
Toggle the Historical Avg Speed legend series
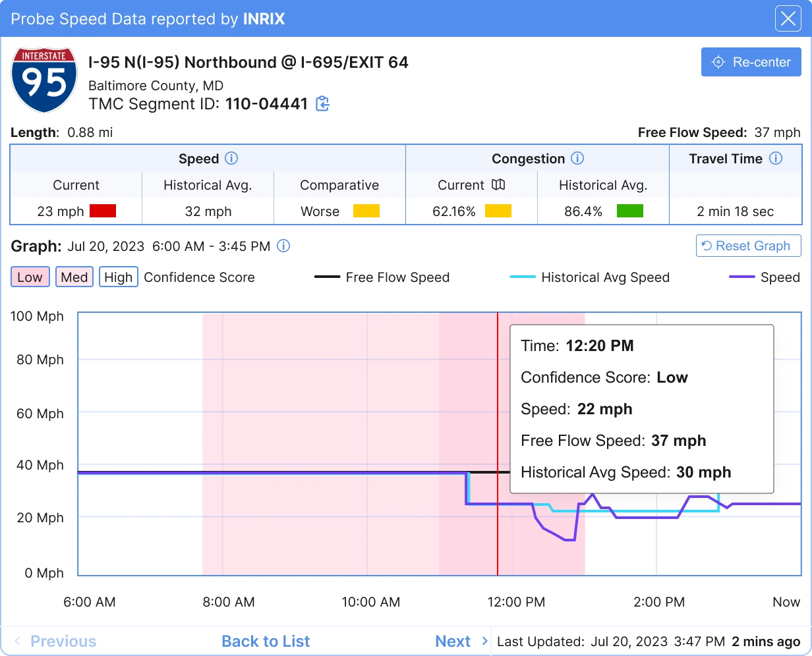[590, 277]
